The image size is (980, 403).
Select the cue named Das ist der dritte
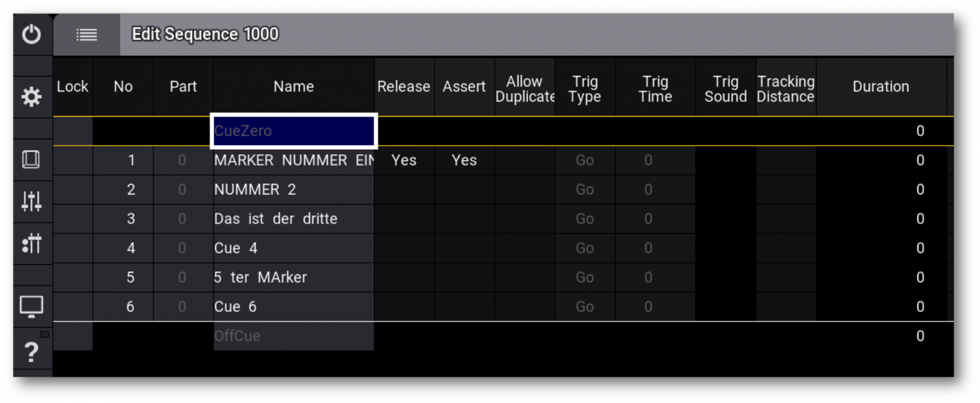293,219
